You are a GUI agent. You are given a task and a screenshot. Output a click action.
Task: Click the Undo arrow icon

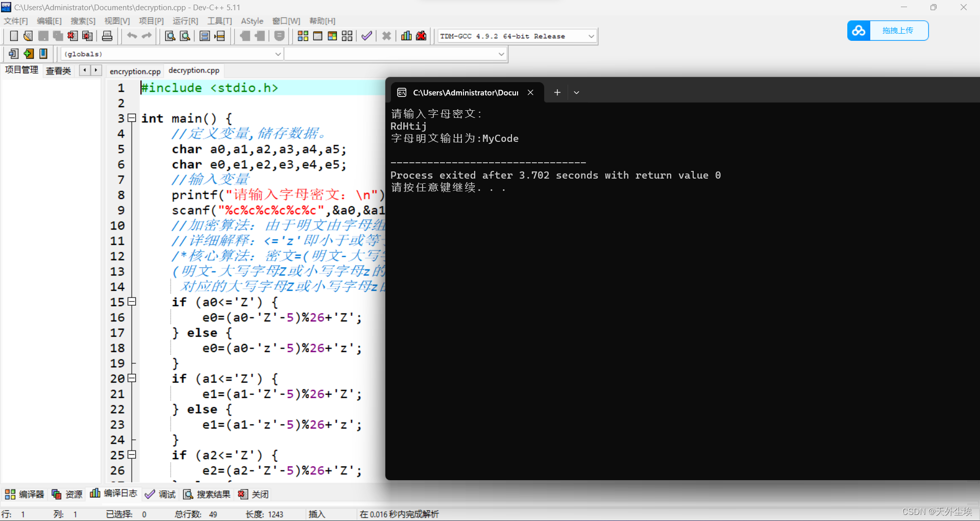point(132,36)
